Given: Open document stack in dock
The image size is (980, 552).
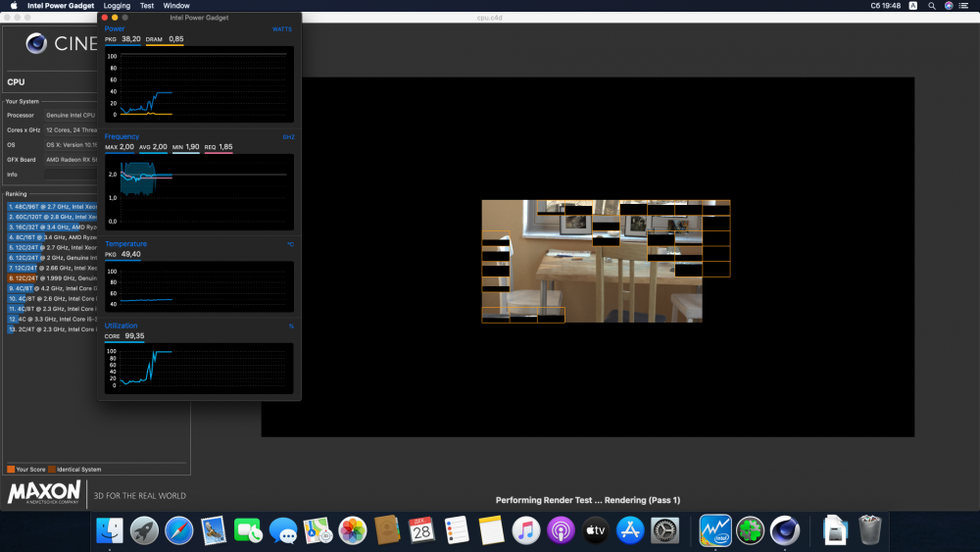Looking at the screenshot, I should (835, 530).
